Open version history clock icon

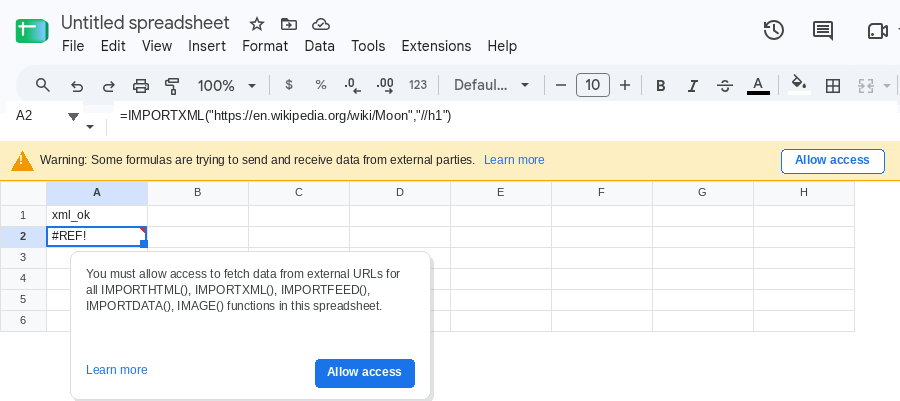click(774, 30)
